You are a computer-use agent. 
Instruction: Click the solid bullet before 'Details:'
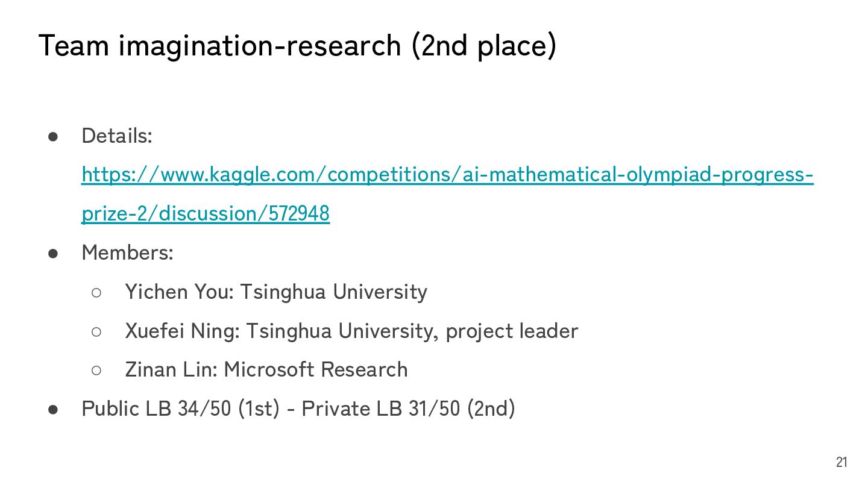53,136
